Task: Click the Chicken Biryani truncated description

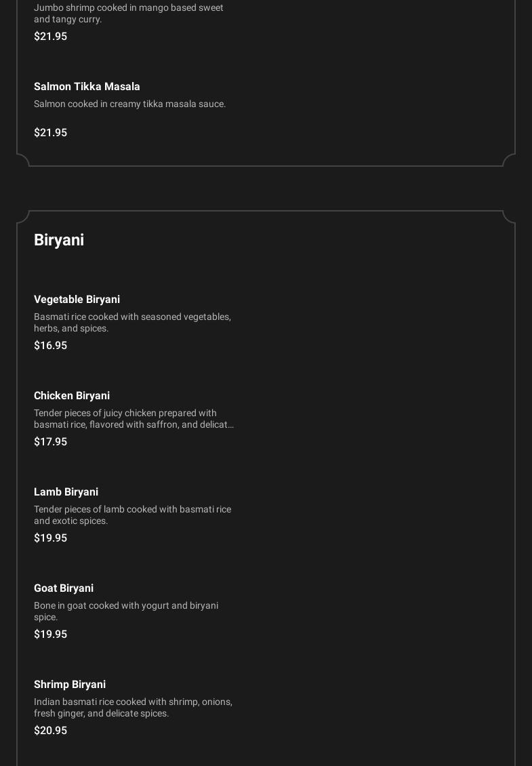Action: 134,418
